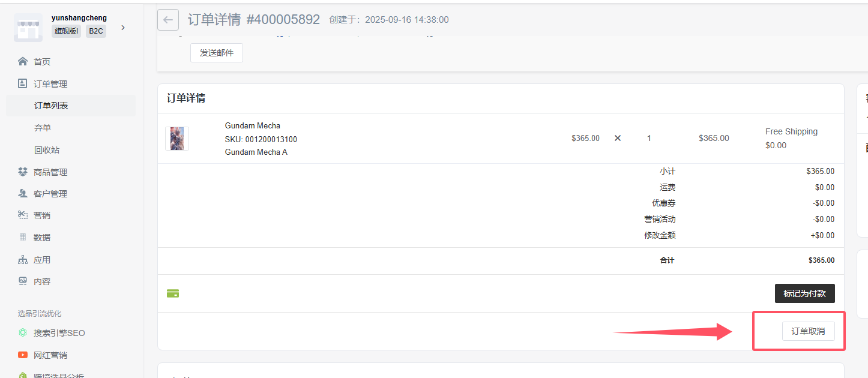Image resolution: width=868 pixels, height=378 pixels.
Task: Click the product management box icon
Action: (x=23, y=172)
